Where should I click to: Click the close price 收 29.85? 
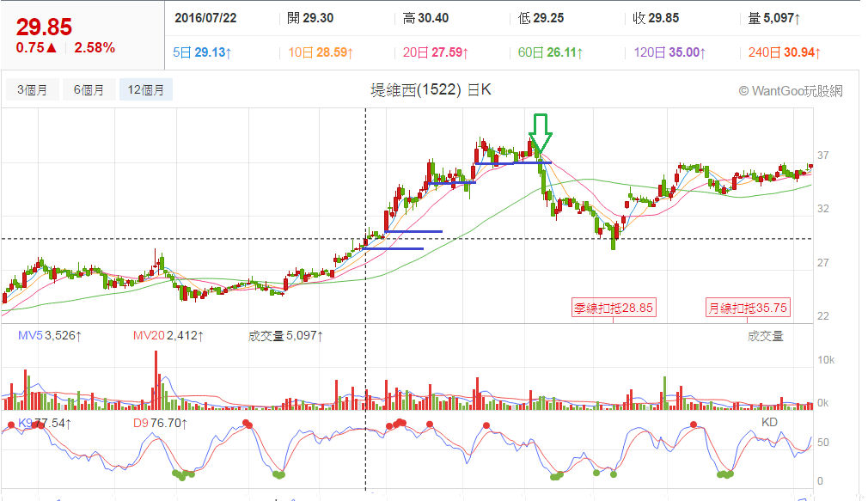656,18
